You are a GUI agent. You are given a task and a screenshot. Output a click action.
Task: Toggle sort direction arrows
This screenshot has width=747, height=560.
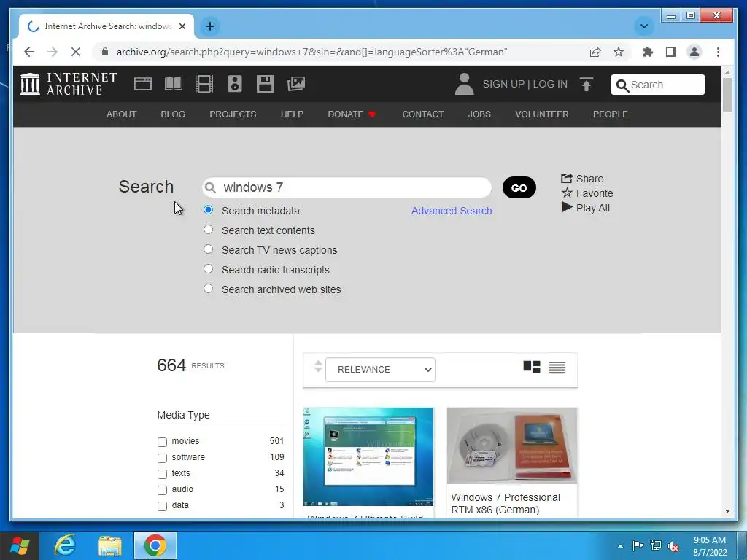318,366
